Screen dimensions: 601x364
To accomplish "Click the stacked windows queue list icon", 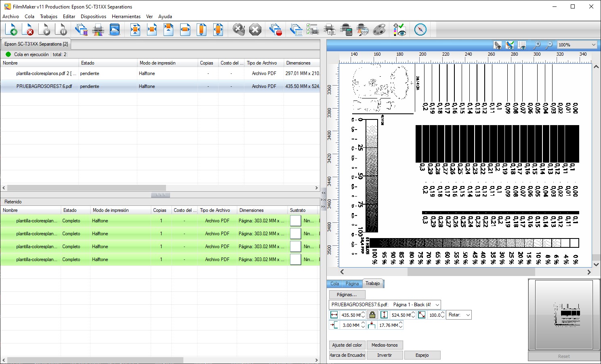I will pos(296,29).
